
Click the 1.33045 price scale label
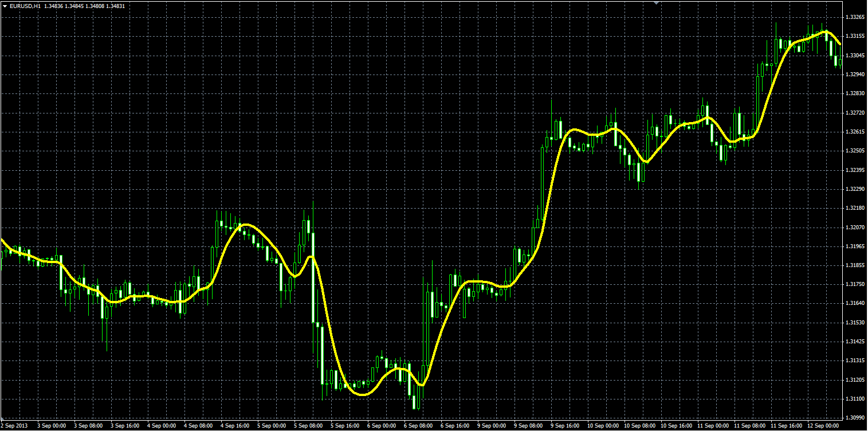pyautogui.click(x=855, y=56)
